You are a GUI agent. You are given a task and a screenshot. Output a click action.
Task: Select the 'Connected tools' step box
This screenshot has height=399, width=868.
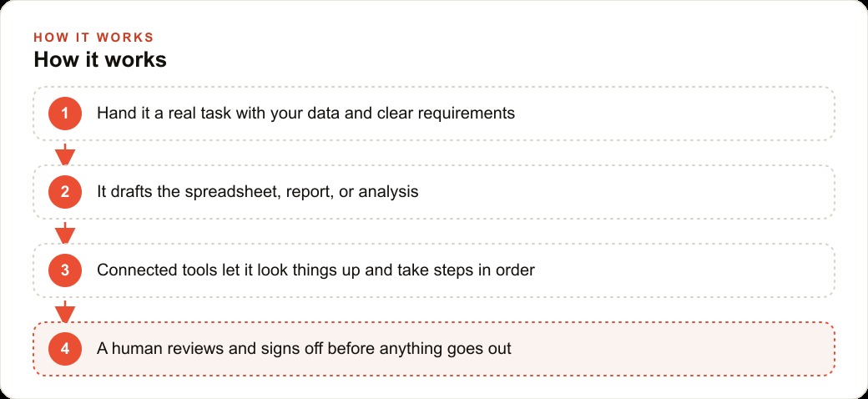434,270
